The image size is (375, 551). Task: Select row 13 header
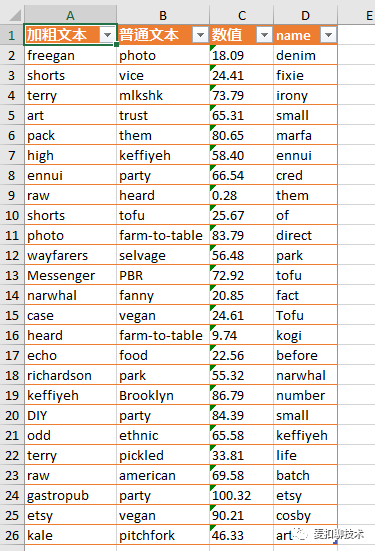[x=12, y=275]
